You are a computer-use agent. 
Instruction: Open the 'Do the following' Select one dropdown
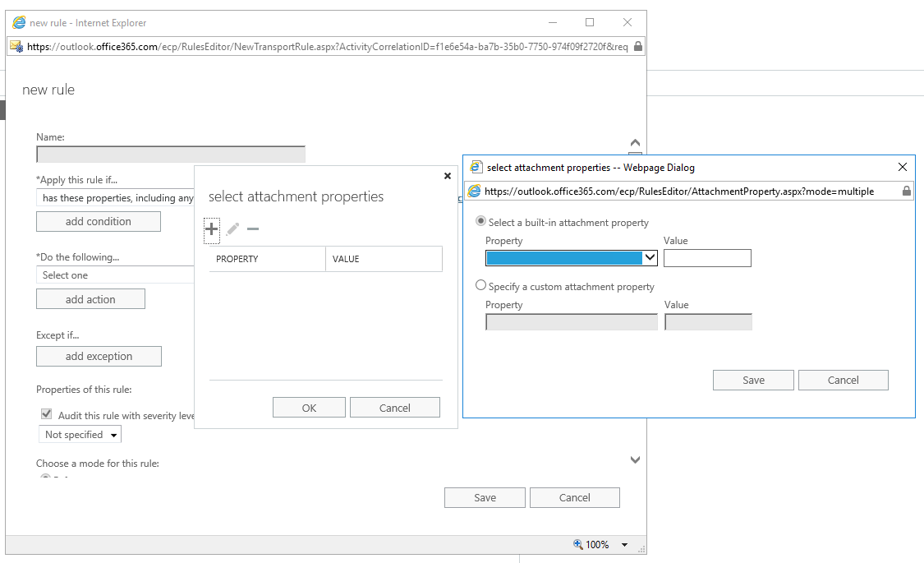(116, 275)
